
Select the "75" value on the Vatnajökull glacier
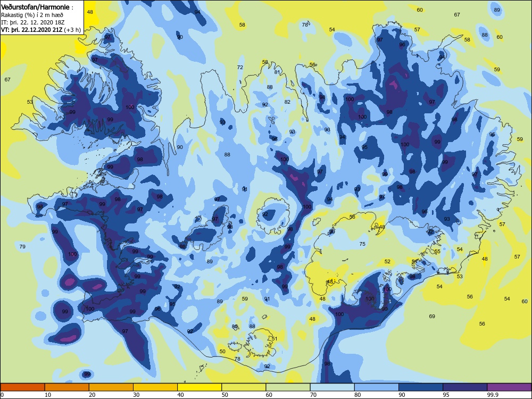[362, 244]
